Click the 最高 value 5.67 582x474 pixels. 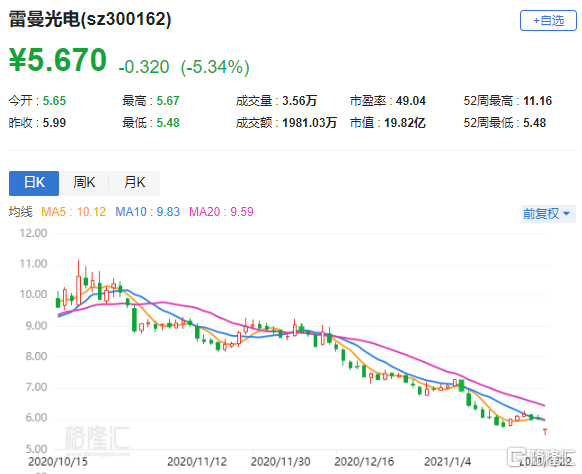pyautogui.click(x=168, y=101)
